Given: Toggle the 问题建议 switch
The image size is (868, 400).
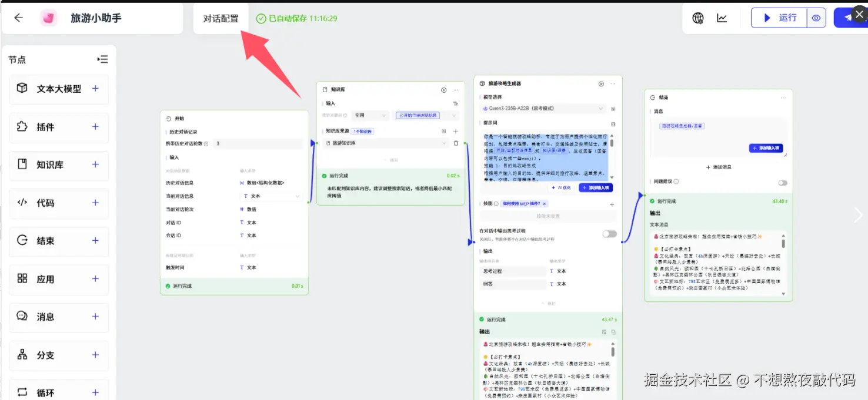Looking at the screenshot, I should point(783,183).
